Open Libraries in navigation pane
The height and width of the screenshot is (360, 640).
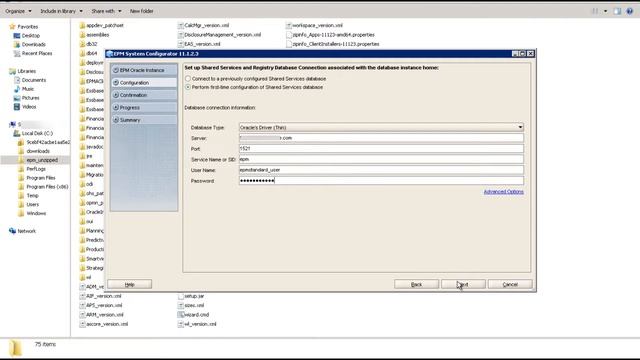[23, 71]
